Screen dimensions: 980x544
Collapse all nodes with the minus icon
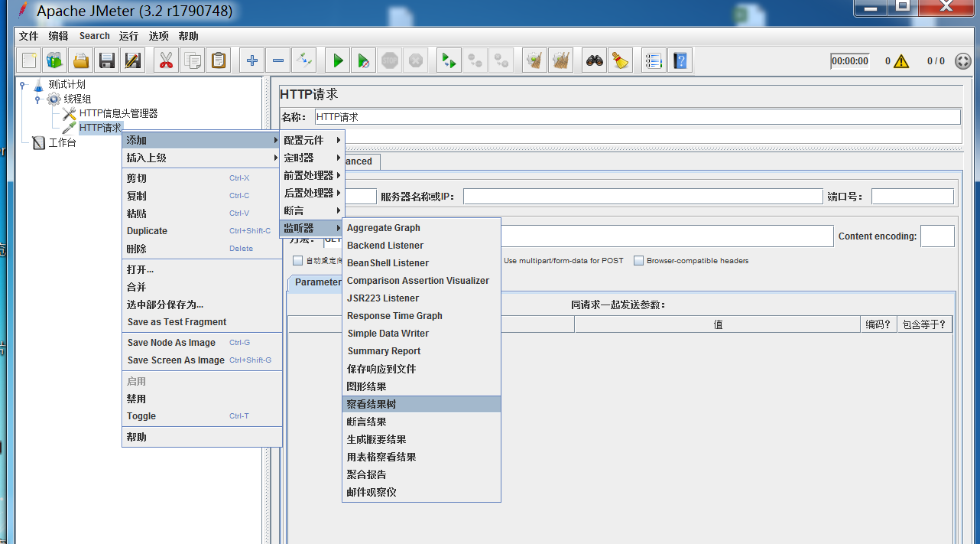coord(277,60)
